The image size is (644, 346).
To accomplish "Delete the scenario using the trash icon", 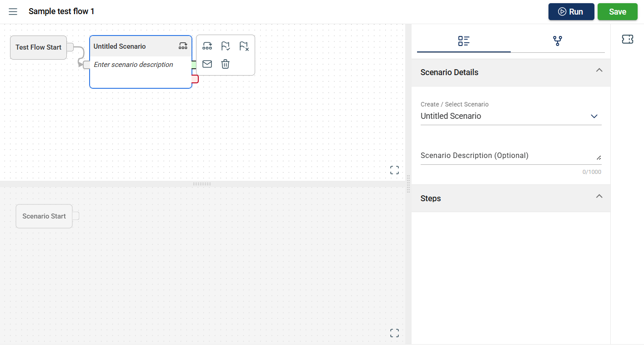I will [x=226, y=64].
